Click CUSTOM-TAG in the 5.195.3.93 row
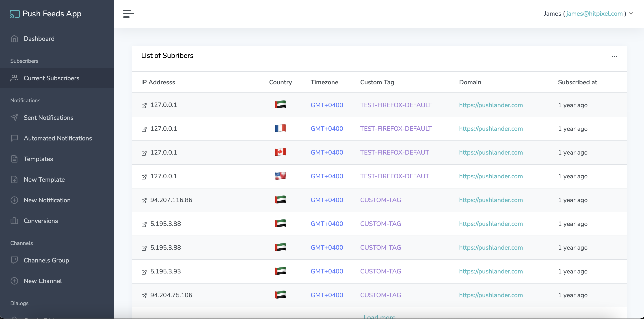The image size is (644, 319). 380,271
